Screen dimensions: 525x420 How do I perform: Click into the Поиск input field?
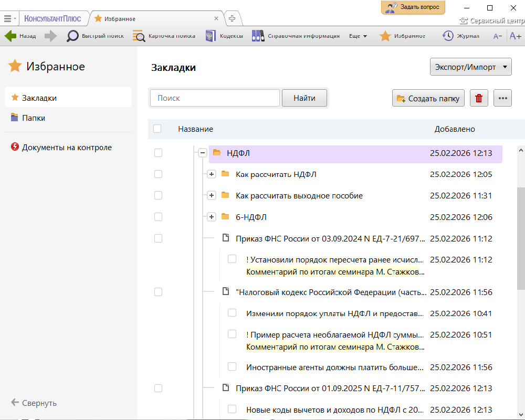pos(215,98)
